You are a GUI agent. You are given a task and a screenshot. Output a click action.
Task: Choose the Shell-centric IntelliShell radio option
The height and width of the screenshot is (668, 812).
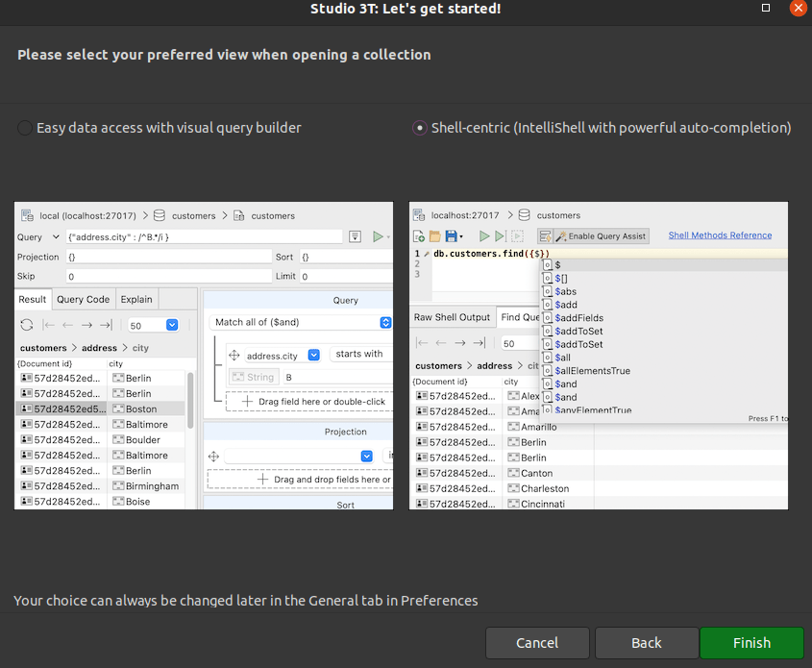point(602,128)
